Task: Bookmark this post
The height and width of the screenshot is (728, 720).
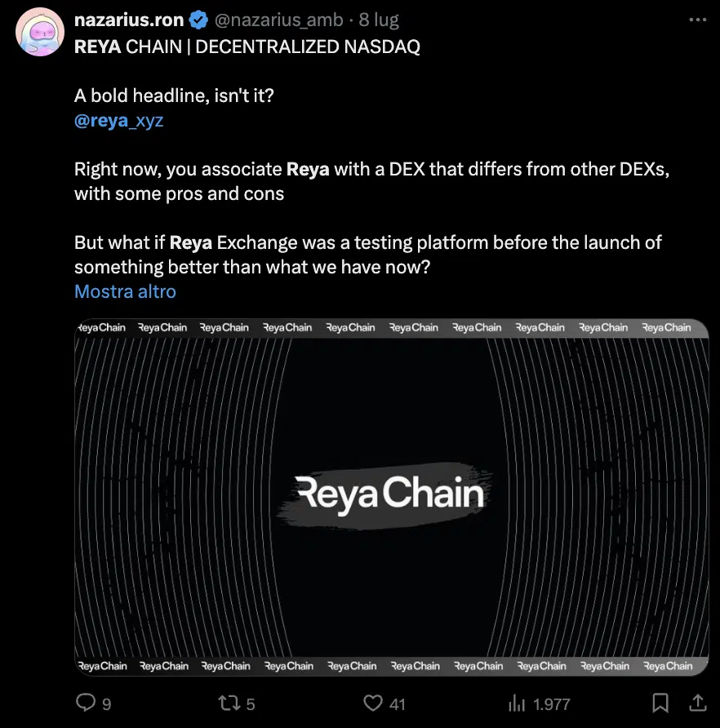Action: pos(661,703)
